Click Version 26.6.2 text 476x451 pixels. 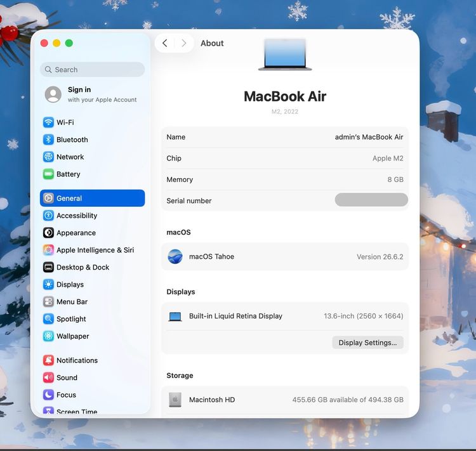(x=380, y=257)
